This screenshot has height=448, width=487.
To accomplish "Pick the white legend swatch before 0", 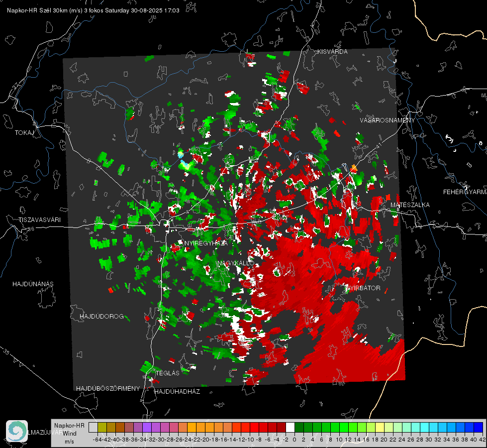I will tap(290, 427).
